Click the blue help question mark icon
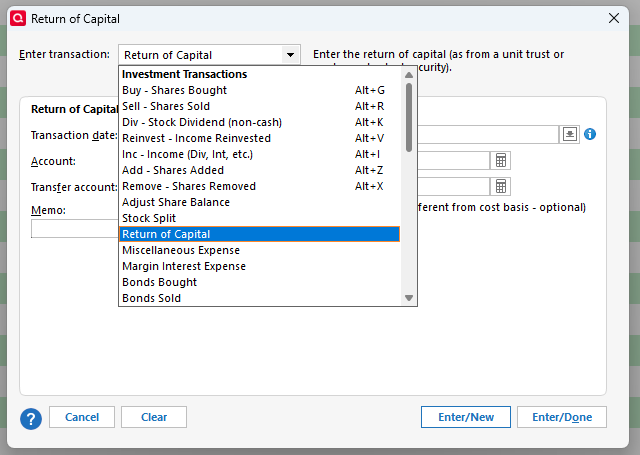This screenshot has height=455, width=640. (x=30, y=417)
